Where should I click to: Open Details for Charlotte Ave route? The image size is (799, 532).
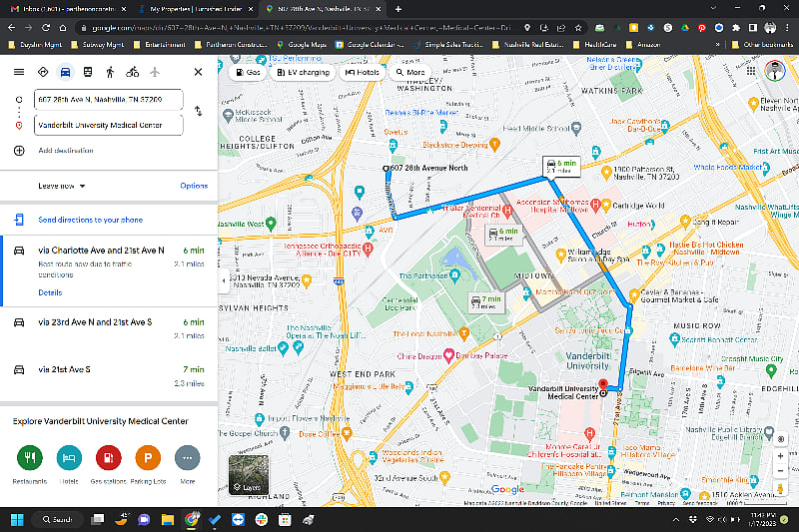click(50, 292)
